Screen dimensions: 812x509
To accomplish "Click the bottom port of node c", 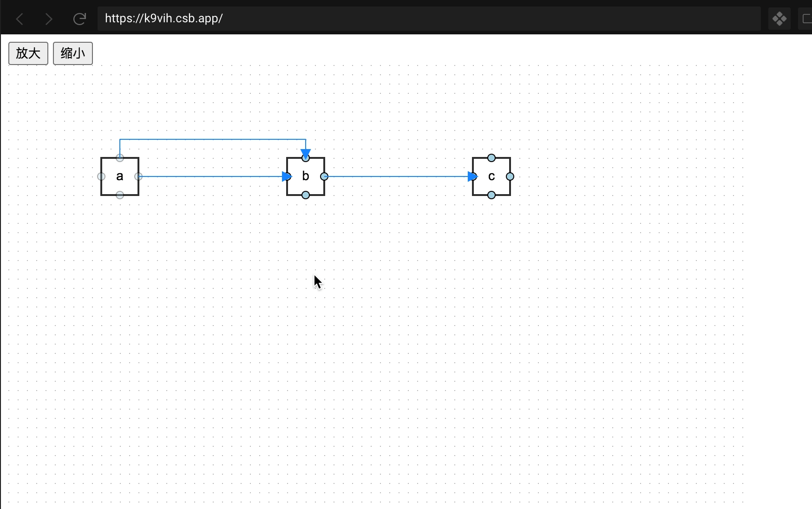I will (491, 195).
